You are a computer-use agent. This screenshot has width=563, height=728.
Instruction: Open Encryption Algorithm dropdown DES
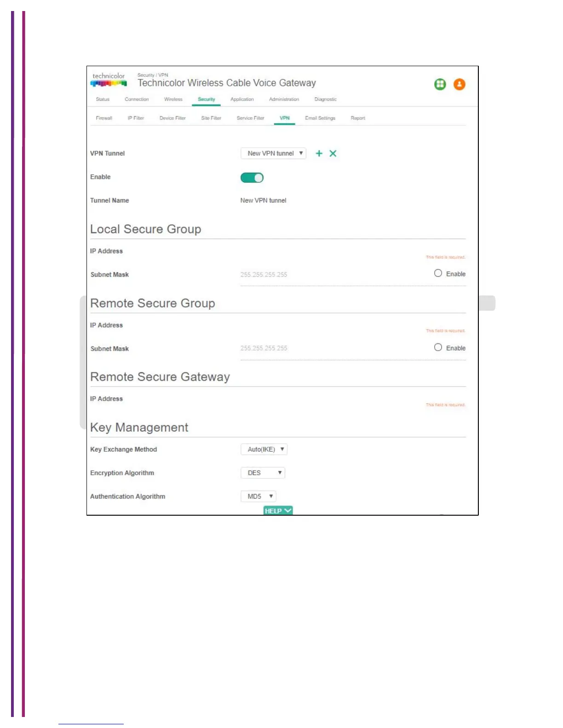click(263, 473)
